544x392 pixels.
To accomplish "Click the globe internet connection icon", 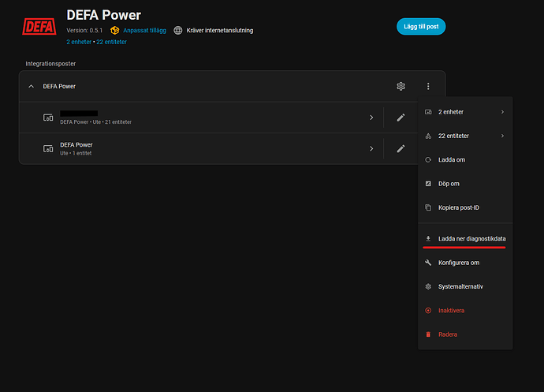I will (x=178, y=31).
